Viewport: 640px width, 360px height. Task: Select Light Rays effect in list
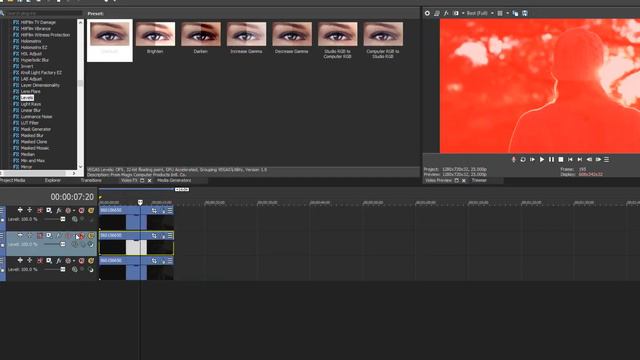[x=31, y=104]
